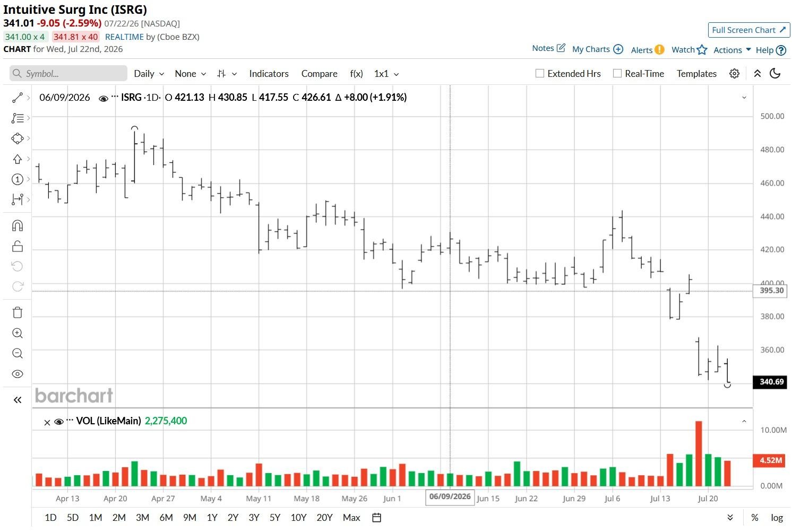Toggle visibility of all drawings
792x532 pixels.
(18, 374)
